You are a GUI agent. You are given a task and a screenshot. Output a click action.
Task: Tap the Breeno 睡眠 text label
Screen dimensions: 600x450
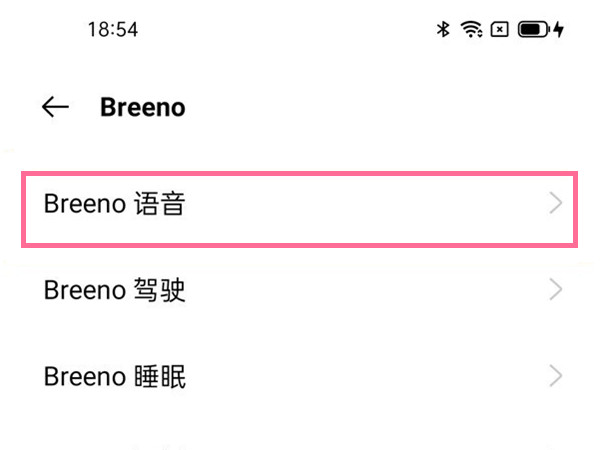(114, 377)
